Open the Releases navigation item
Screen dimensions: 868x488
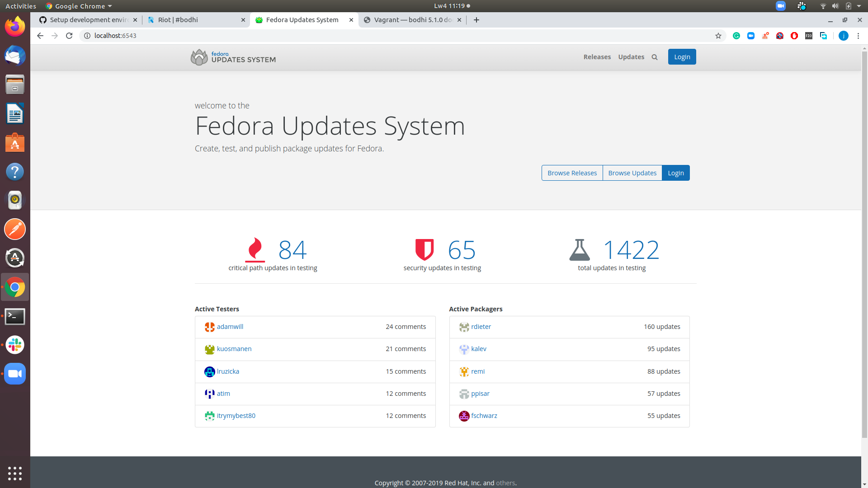[597, 57]
